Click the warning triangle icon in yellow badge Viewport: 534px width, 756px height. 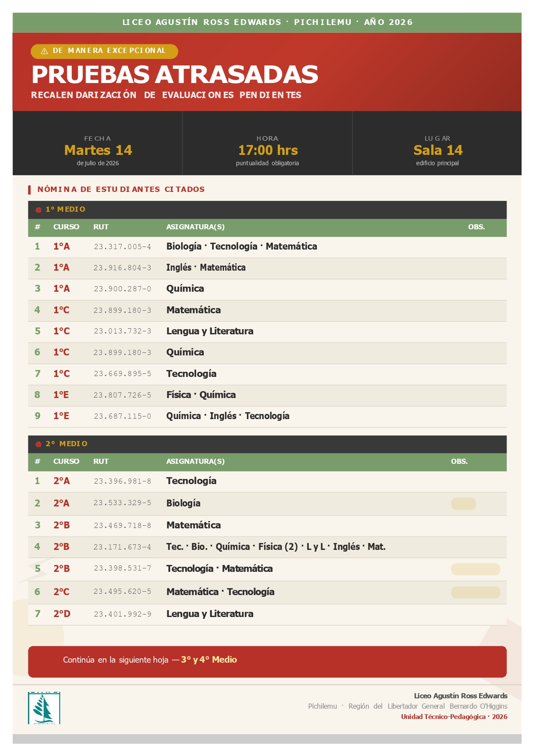tap(44, 51)
